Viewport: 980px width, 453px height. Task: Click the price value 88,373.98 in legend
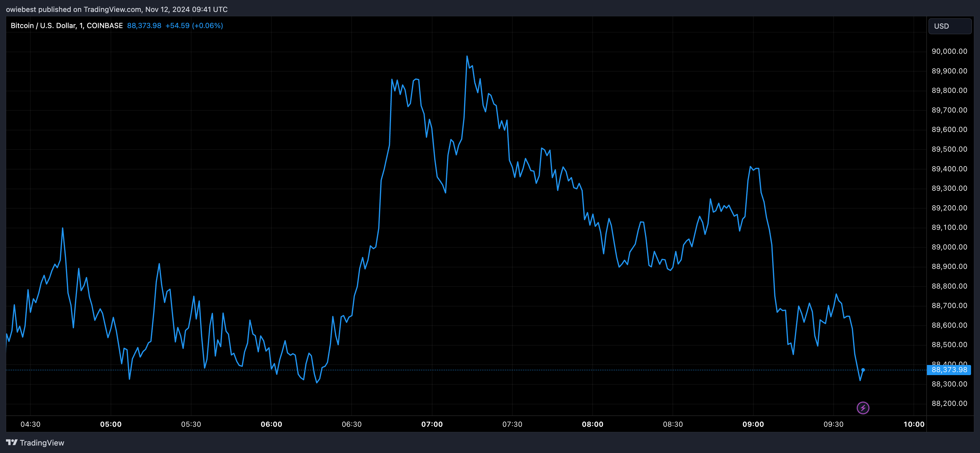[144, 25]
